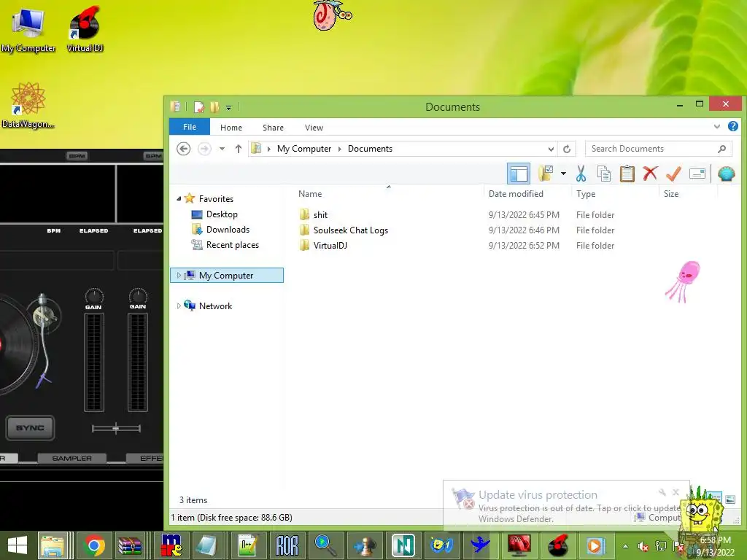
Task: Open the Windows Start button
Action: click(x=18, y=545)
